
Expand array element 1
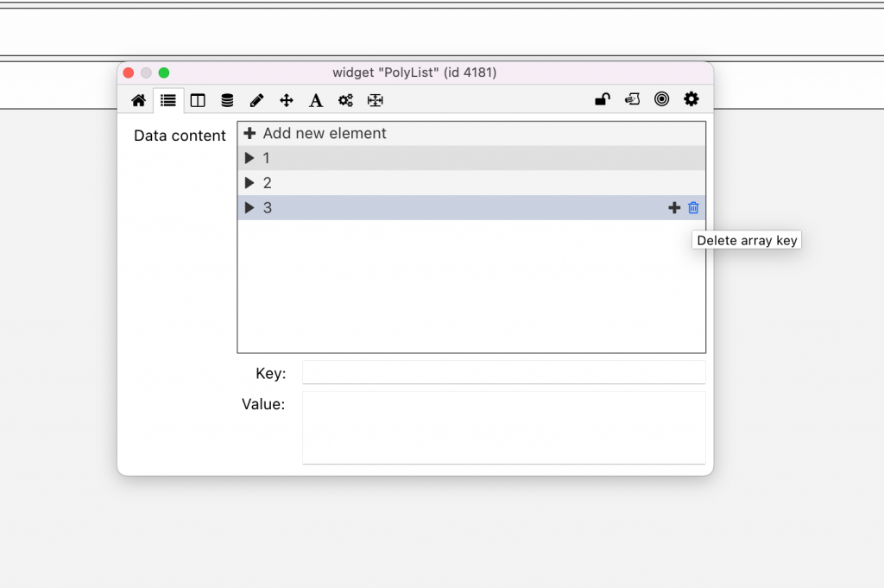[x=249, y=158]
